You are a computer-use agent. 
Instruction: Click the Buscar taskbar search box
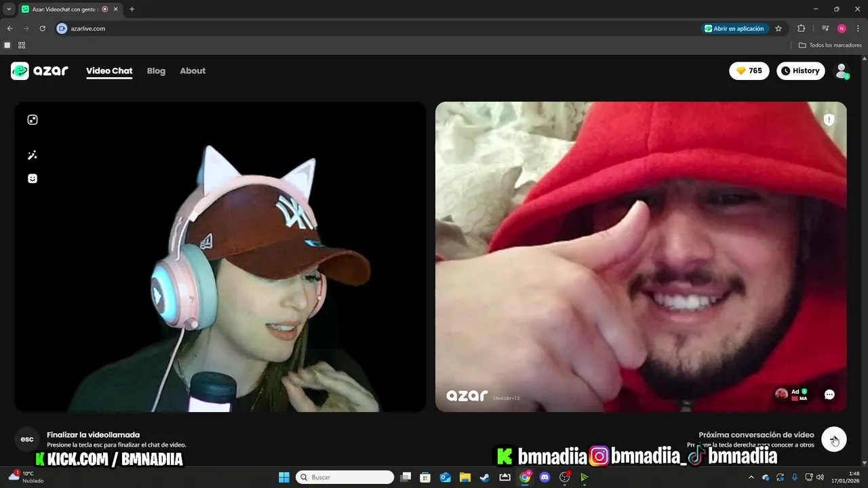(x=345, y=477)
